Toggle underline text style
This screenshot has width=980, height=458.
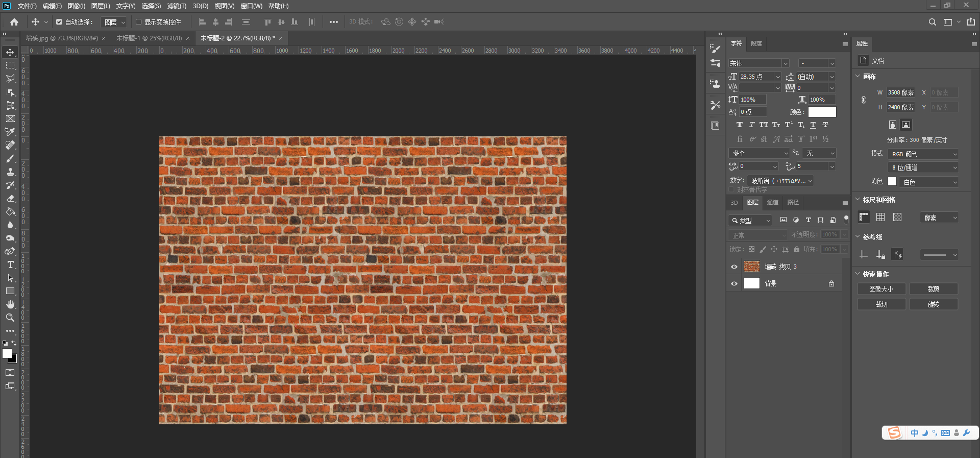(813, 125)
